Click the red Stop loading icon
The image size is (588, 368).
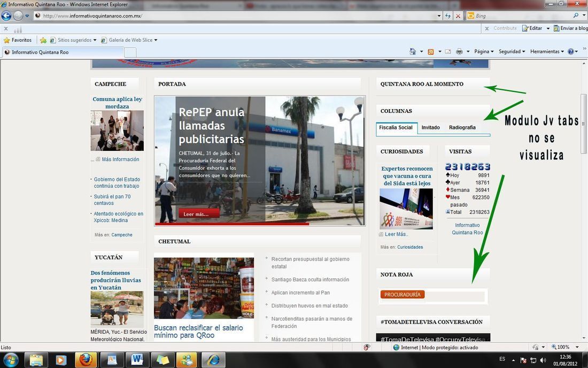[x=458, y=16]
